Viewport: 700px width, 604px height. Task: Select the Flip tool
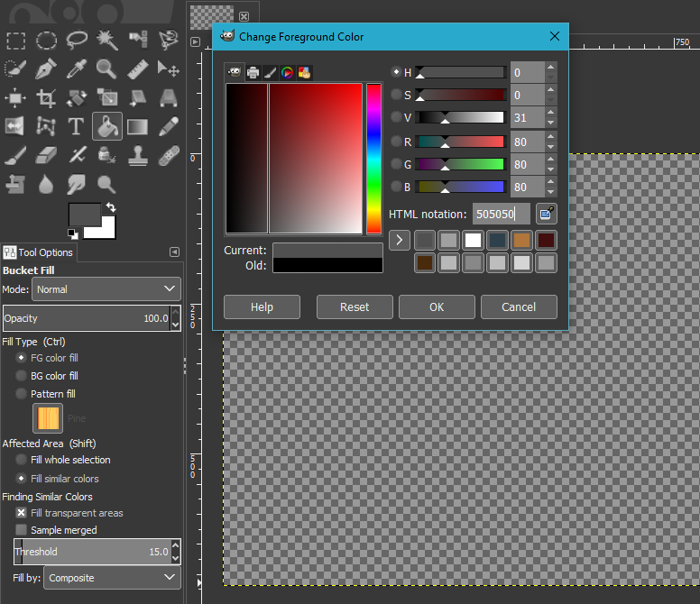coord(15,126)
